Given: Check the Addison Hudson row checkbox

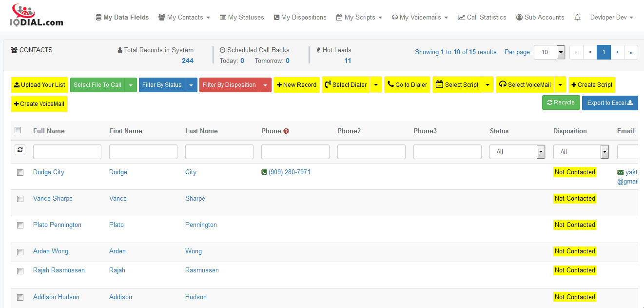Looking at the screenshot, I should click(x=20, y=297).
